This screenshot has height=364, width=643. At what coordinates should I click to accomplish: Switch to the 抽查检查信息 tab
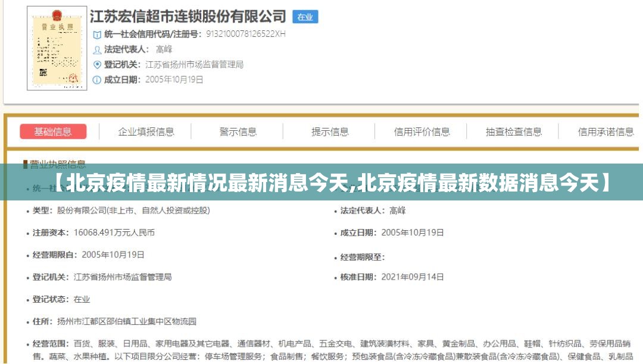pos(513,131)
